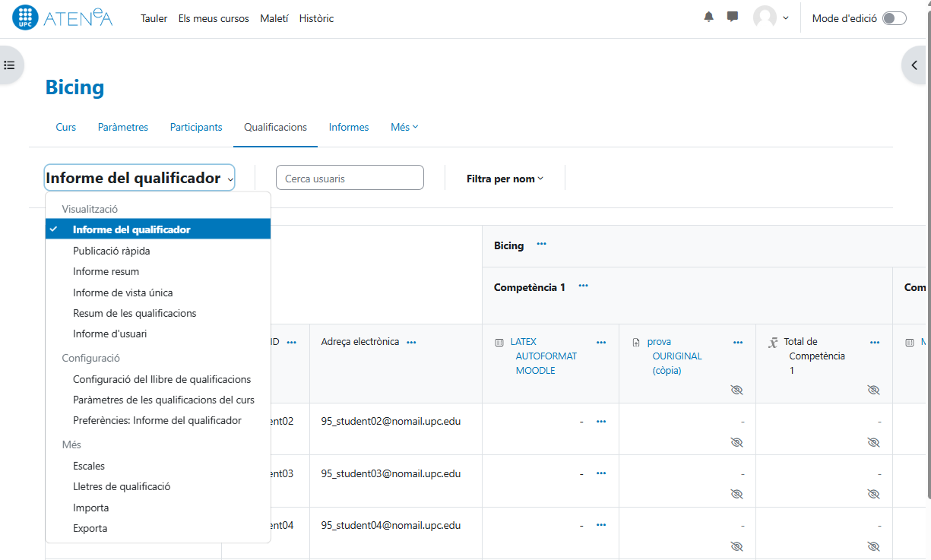This screenshot has height=560, width=931.
Task: Select Informe d'usuari from the menu
Action: click(x=110, y=334)
